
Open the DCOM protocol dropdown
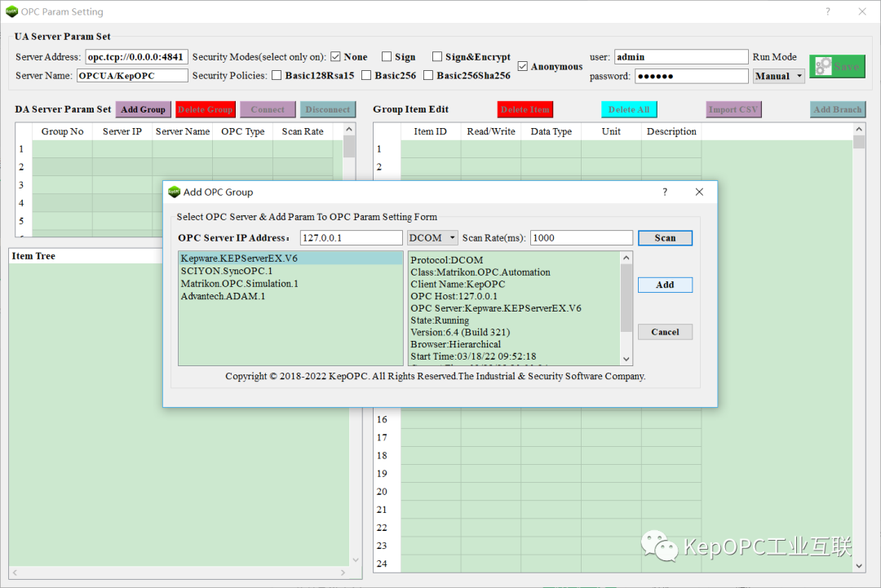(x=432, y=238)
